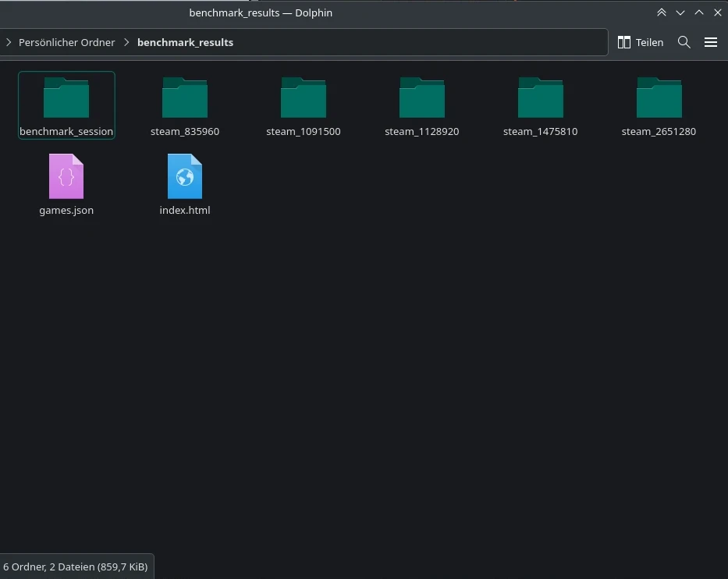The width and height of the screenshot is (728, 579).
Task: Maximize the Dolphin window
Action: (699, 12)
